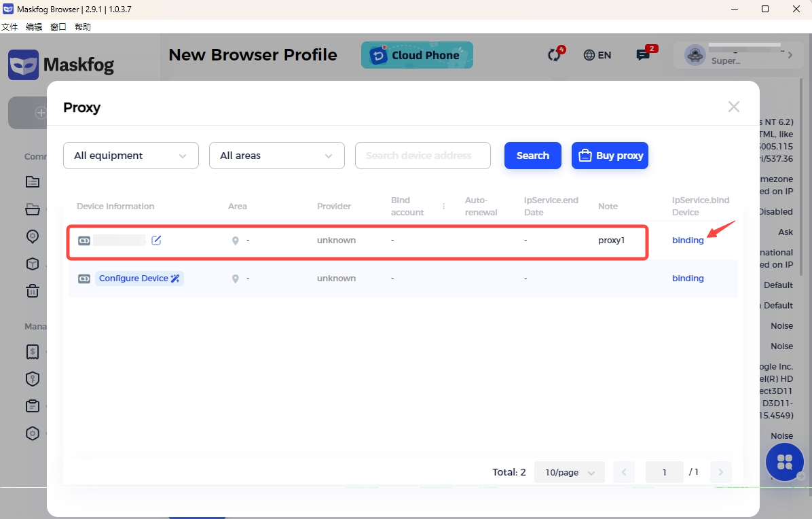Click binding link in the proxy1 row

point(688,240)
